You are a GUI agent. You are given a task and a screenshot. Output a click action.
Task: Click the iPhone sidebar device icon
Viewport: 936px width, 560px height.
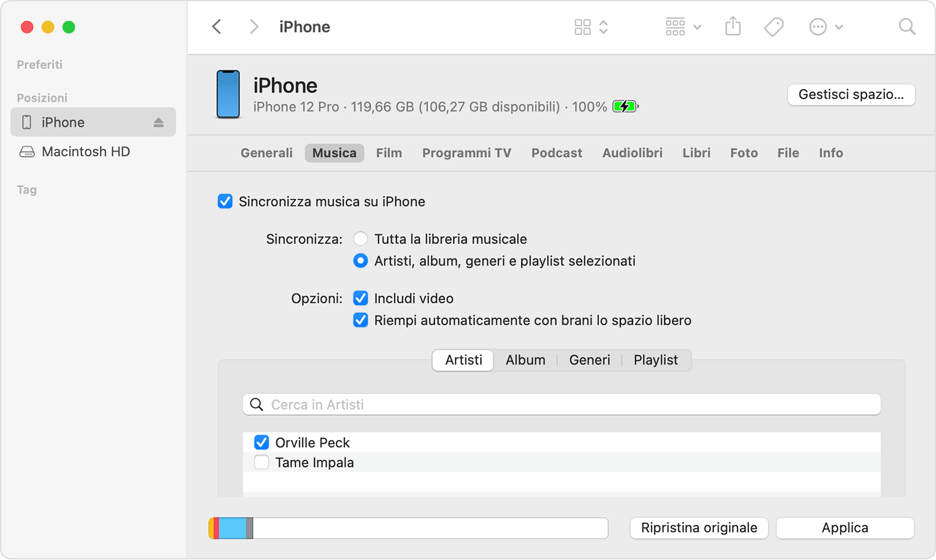pyautogui.click(x=26, y=122)
